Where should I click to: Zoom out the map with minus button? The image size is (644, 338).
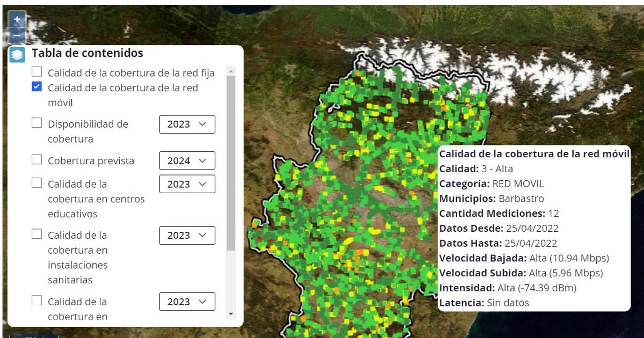pos(17,35)
